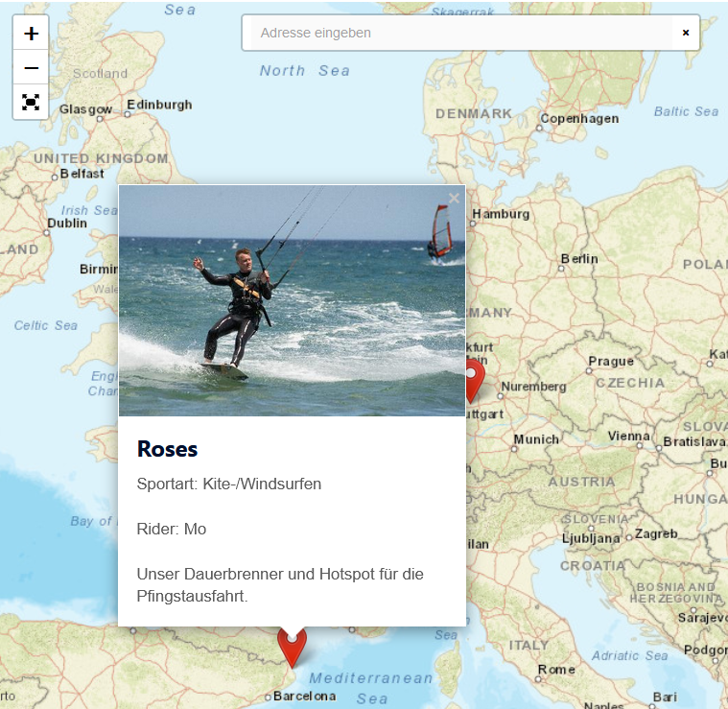This screenshot has height=709, width=728.
Task: Click the Berlin city label
Action: (579, 258)
